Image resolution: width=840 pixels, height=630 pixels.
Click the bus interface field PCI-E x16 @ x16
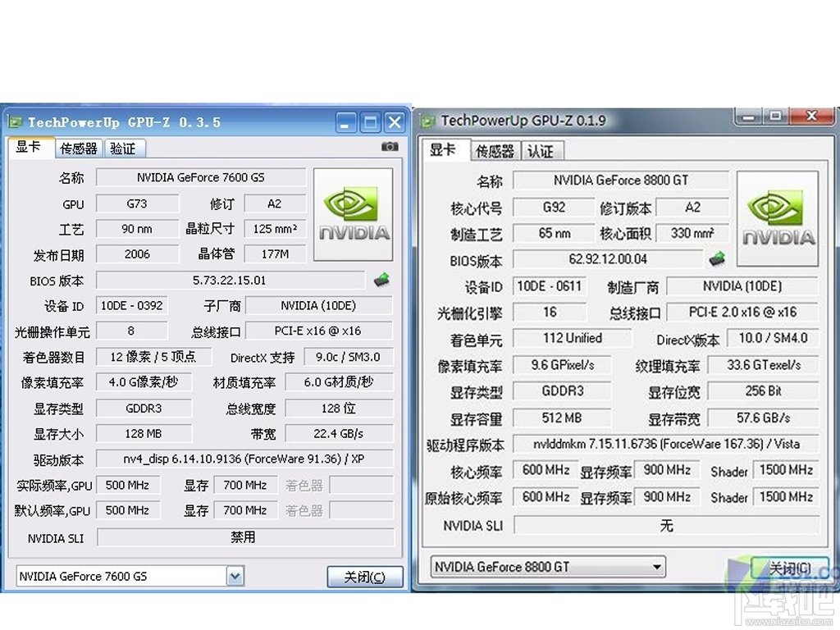[x=318, y=331]
